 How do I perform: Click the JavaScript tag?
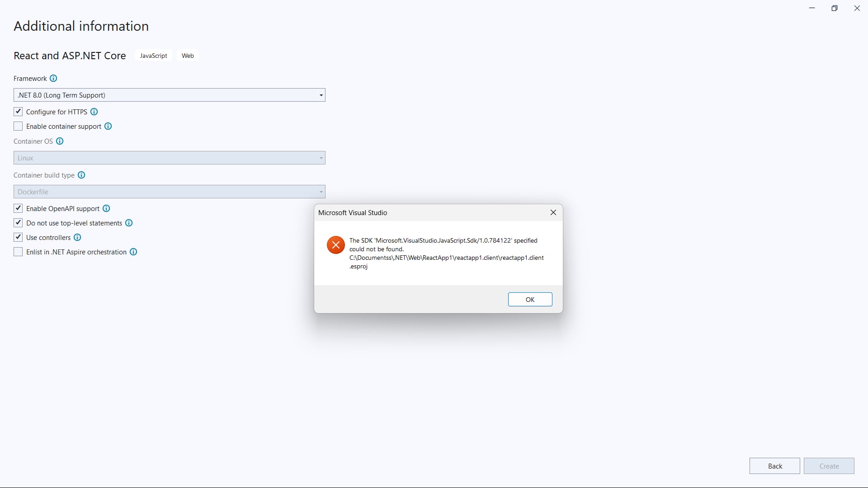click(153, 56)
